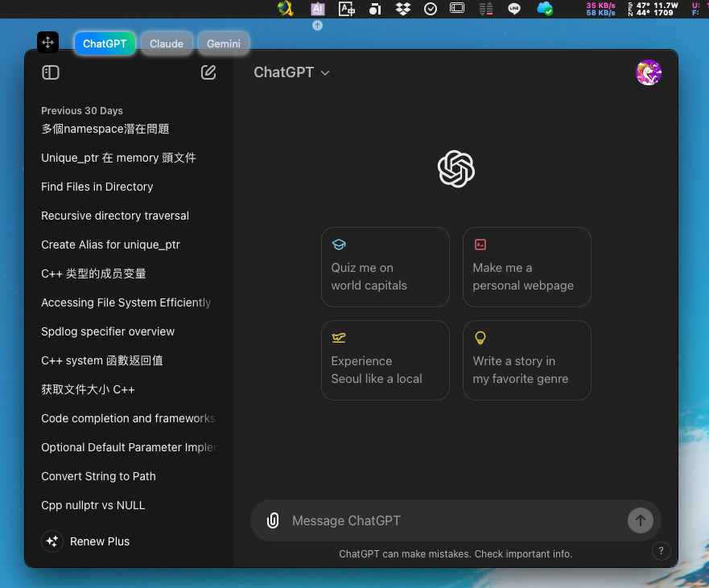Click the Renew Plus button

(86, 541)
